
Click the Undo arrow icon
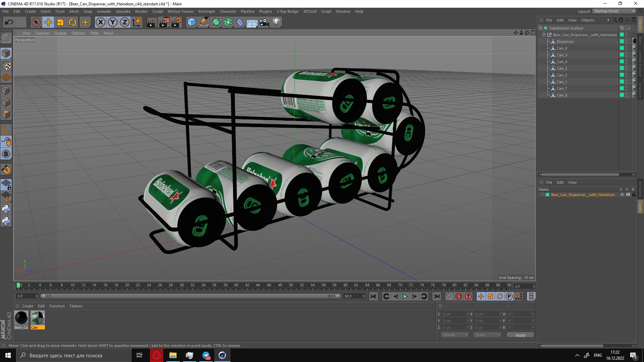[9, 22]
